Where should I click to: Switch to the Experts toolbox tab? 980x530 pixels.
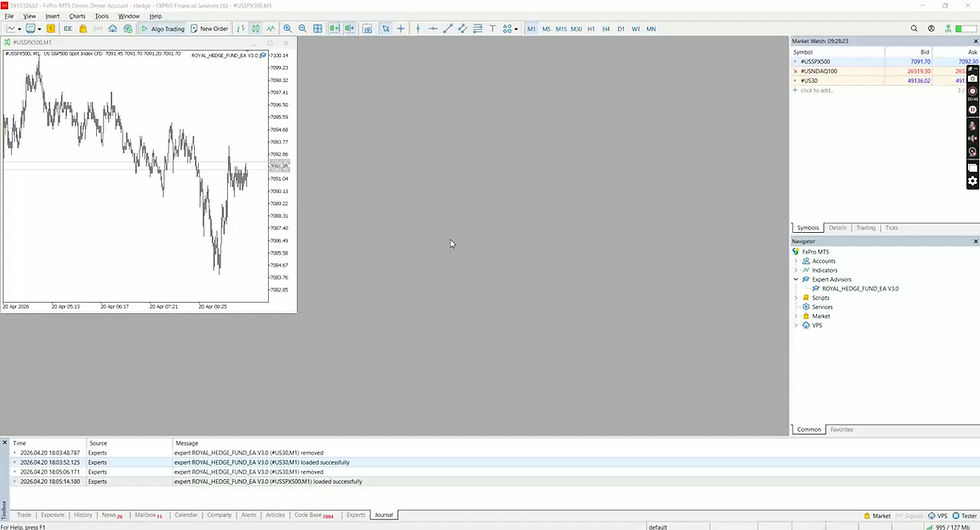point(356,515)
